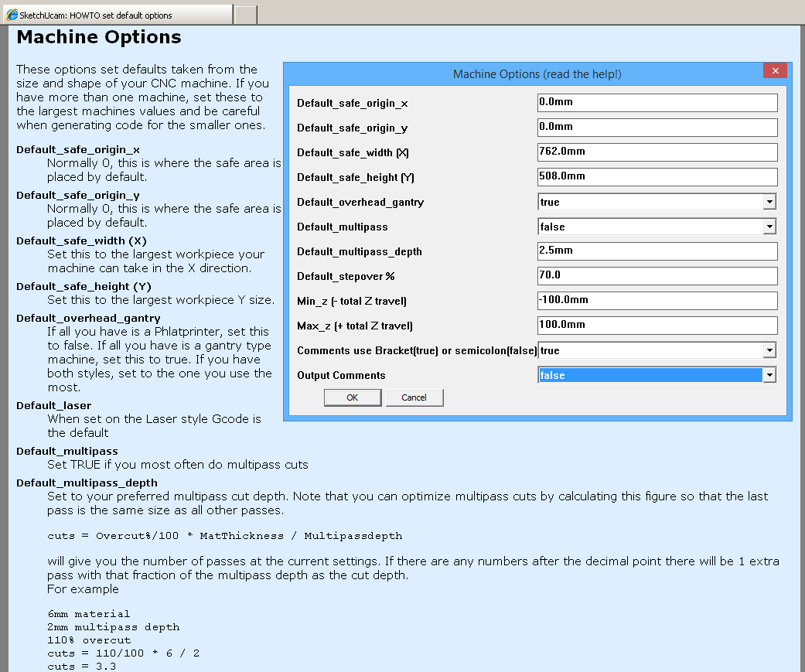Viewport: 805px width, 672px height.
Task: Click the Internet Explorer icon on the tab
Action: pos(12,15)
